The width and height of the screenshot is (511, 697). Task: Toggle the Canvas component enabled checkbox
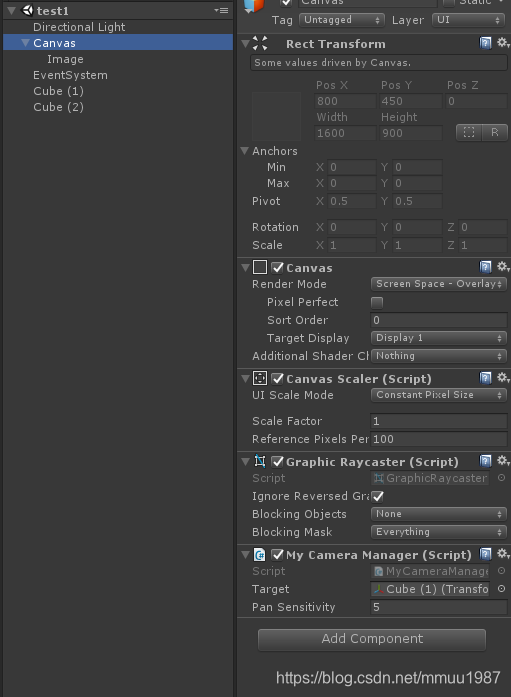tap(278, 268)
